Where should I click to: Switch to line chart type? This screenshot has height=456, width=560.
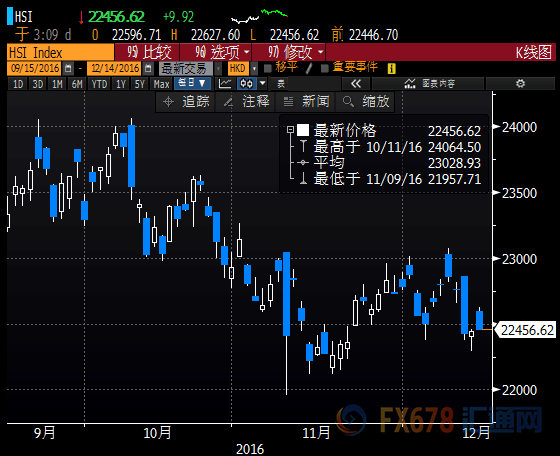(225, 84)
